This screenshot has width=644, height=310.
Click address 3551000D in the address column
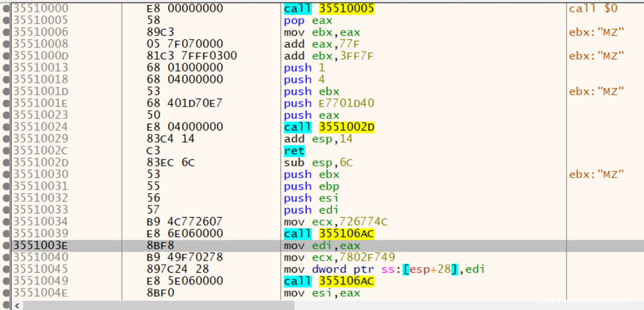coord(40,56)
